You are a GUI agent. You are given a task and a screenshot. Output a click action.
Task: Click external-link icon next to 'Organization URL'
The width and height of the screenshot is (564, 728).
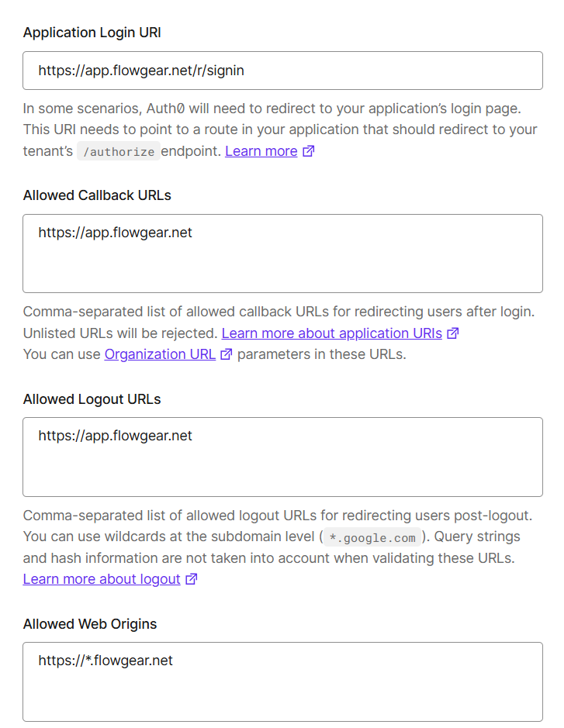click(227, 355)
